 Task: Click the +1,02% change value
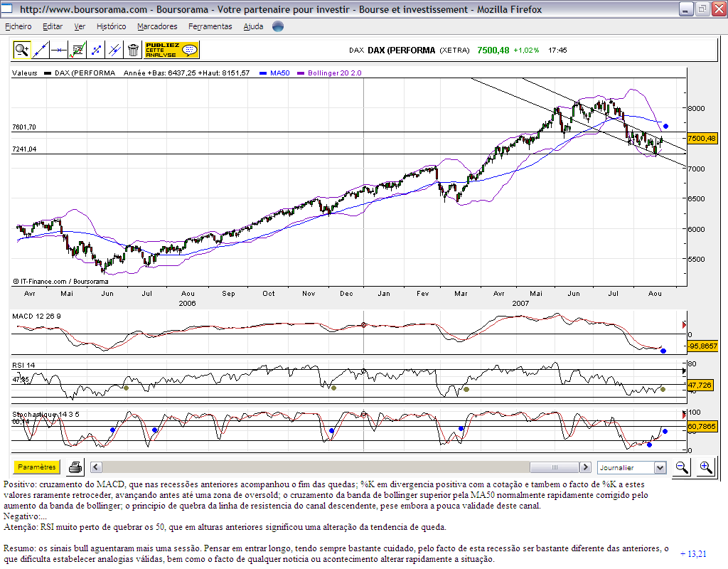coord(526,50)
